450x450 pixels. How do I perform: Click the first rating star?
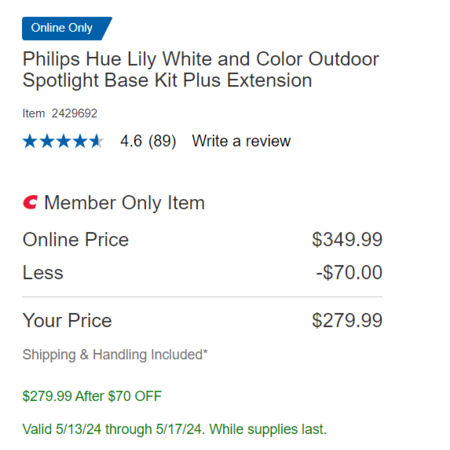30,141
